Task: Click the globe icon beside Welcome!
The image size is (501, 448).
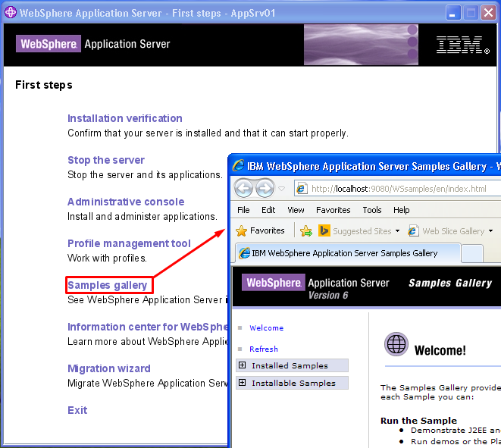Action: pyautogui.click(x=396, y=344)
